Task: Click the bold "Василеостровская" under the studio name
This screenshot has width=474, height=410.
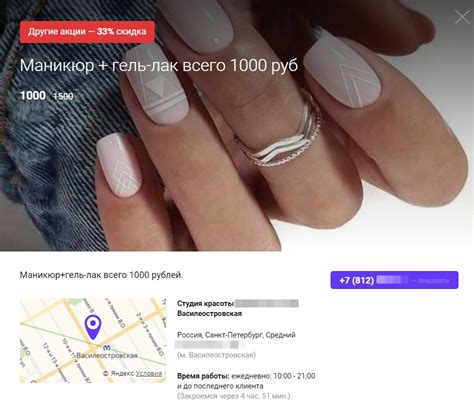Action: coord(209,313)
